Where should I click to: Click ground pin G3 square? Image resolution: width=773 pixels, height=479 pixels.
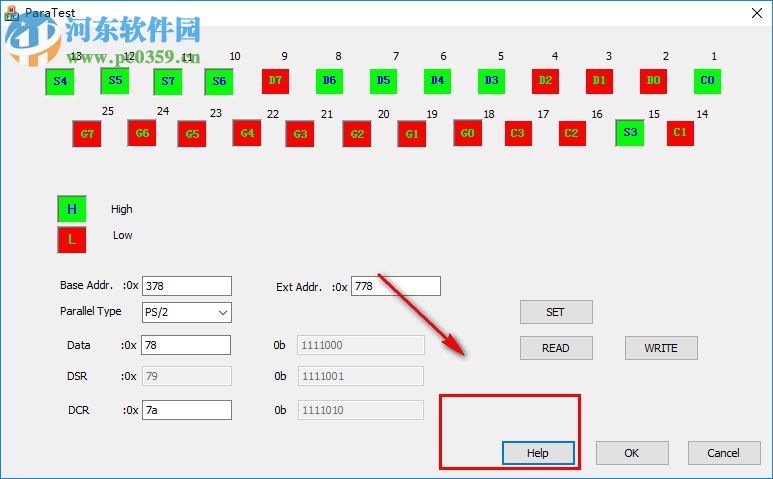click(x=300, y=134)
